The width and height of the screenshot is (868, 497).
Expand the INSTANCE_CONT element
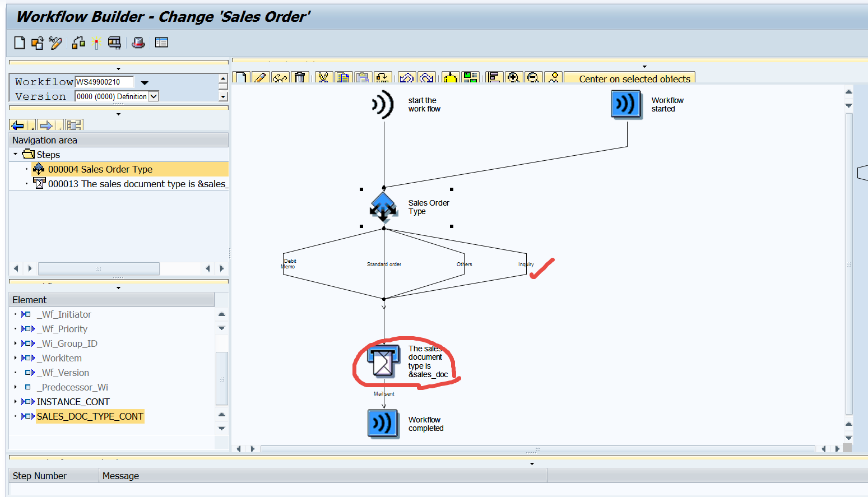point(15,402)
